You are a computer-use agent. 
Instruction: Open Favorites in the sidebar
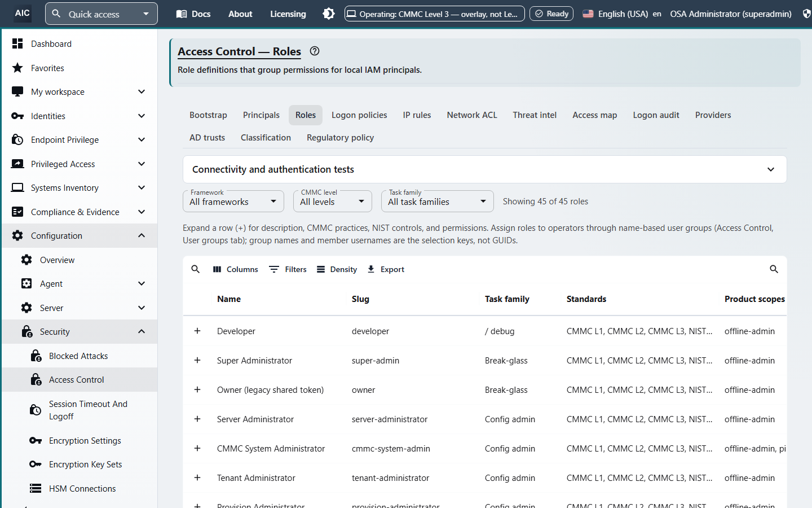pos(80,68)
